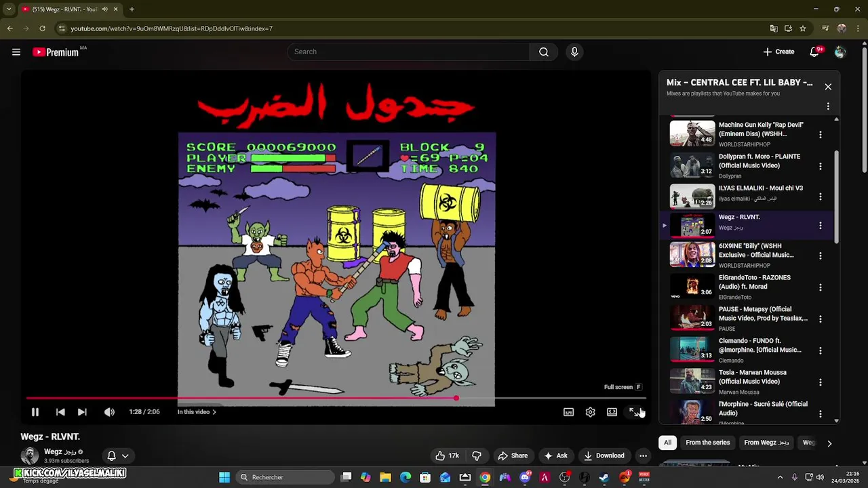This screenshot has width=868, height=488.
Task: Open options for ILYAS ELMALIKI Moul chi V3
Action: click(x=821, y=197)
